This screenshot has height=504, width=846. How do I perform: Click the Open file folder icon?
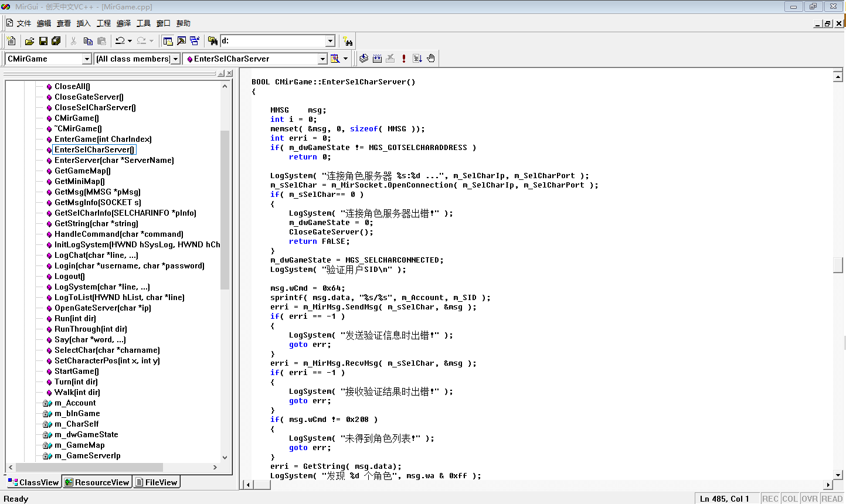coord(29,41)
